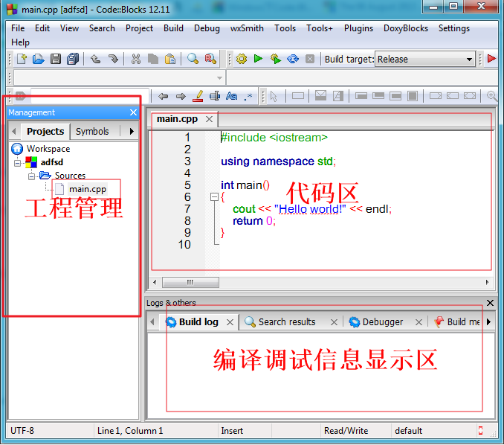Open the code completion scope dropdown

[119, 77]
